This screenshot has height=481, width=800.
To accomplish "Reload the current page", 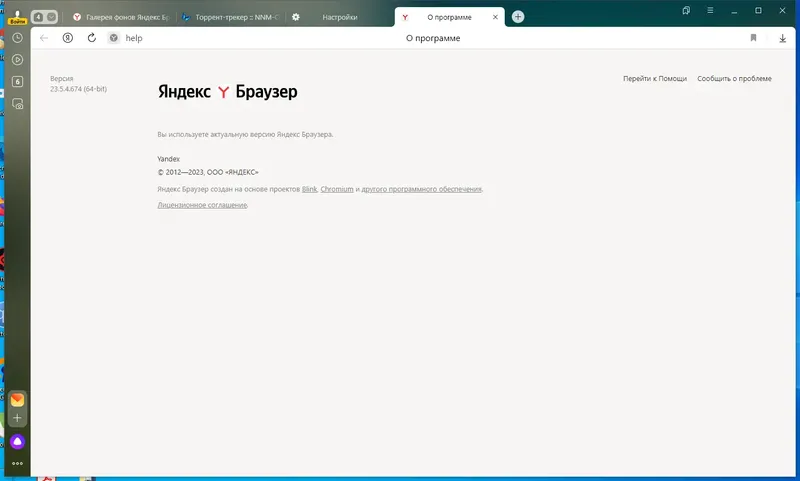I will (x=91, y=38).
